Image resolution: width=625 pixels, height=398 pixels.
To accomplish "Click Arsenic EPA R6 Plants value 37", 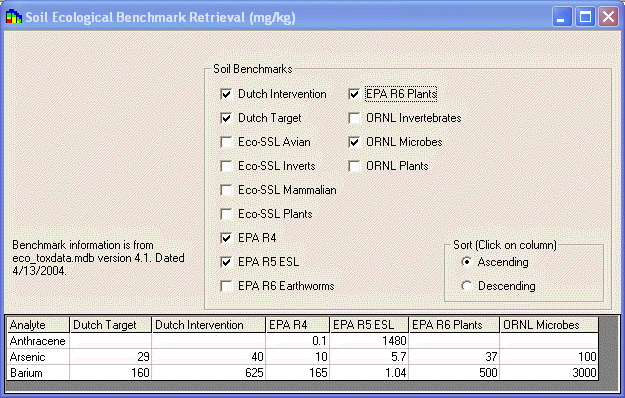I will [x=454, y=357].
